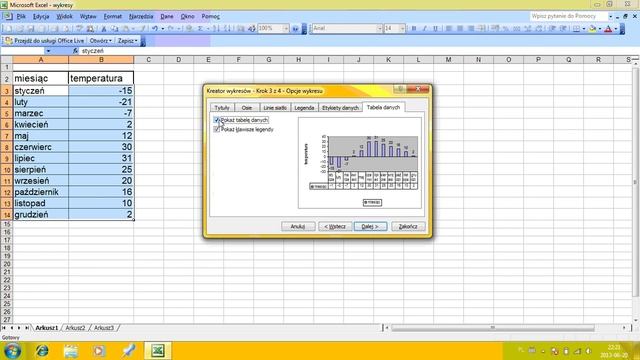Open the Narzędzia menu
Image resolution: width=640 pixels, height=360 pixels.
141,16
